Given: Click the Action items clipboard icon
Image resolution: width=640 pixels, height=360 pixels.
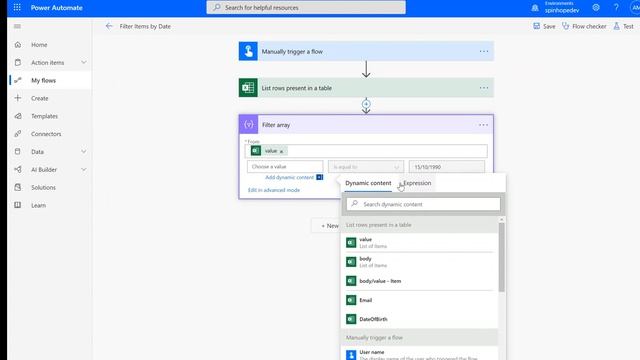Looking at the screenshot, I should click(x=18, y=62).
